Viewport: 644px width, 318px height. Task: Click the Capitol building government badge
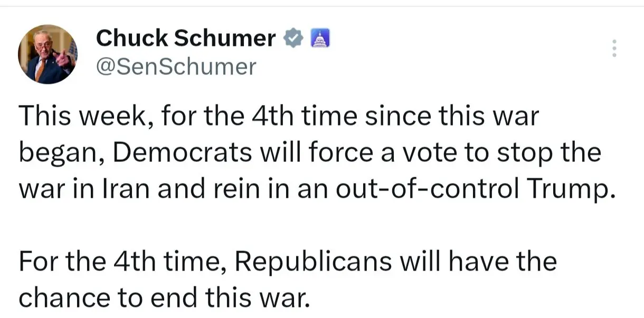click(318, 38)
